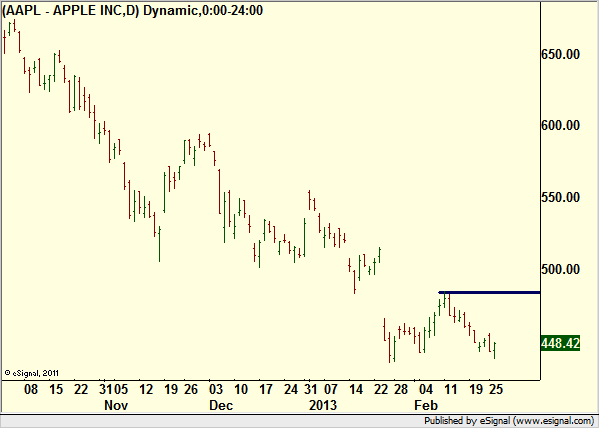This screenshot has width=599, height=428.
Task: Click the eSignal, 2011 copyright text
Action: coord(32,373)
